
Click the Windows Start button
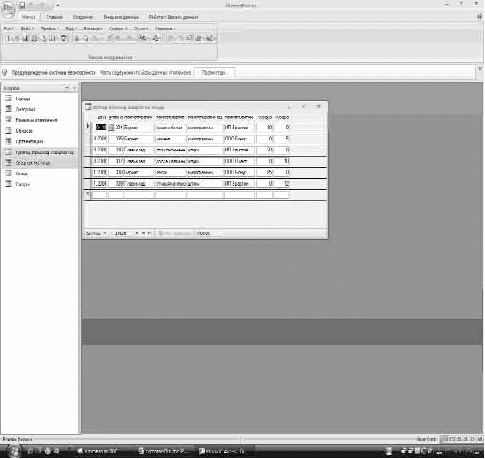tap(13, 451)
